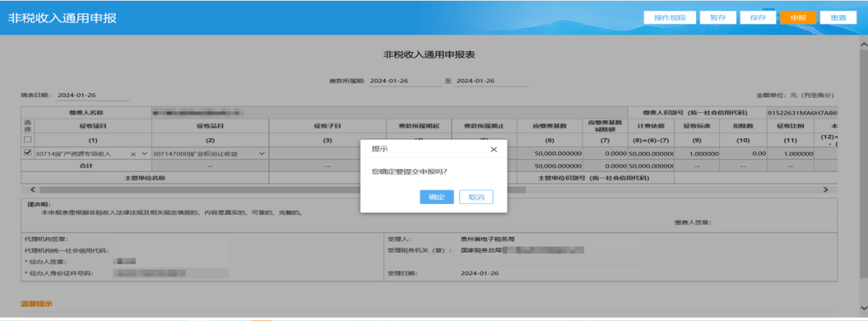Uncheck the 30714 矿产资源专项收入 row checkbox

[x=27, y=153]
